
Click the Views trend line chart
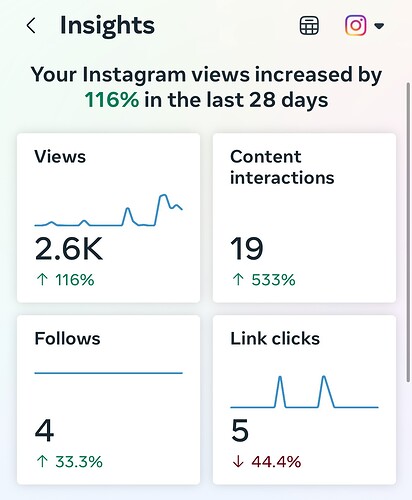(109, 210)
